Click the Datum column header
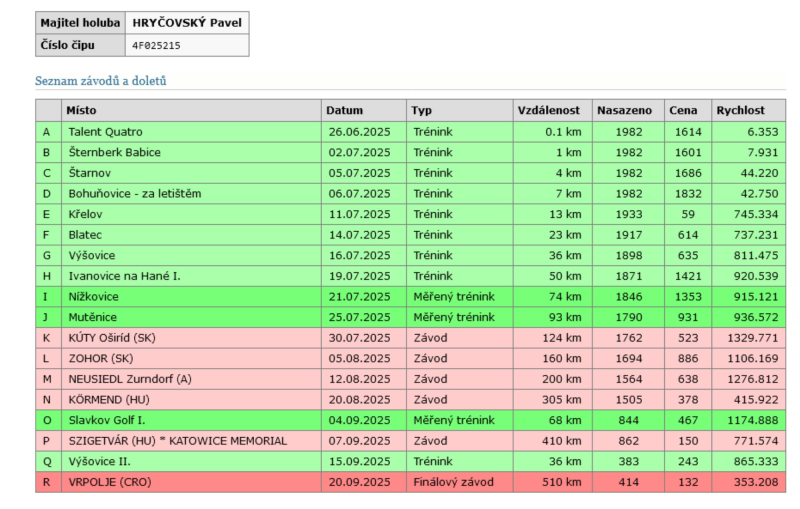 tap(343, 110)
